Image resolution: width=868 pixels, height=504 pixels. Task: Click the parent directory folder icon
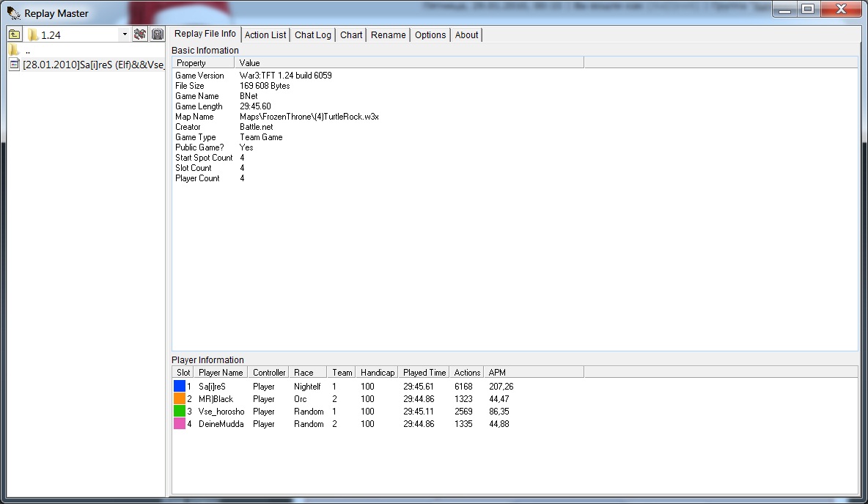pyautogui.click(x=15, y=51)
